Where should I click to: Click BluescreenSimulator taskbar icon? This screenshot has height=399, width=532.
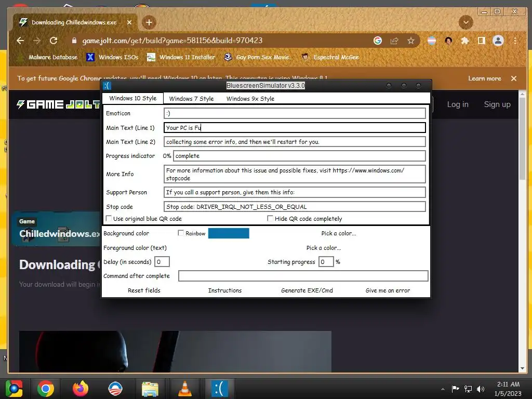(x=220, y=389)
